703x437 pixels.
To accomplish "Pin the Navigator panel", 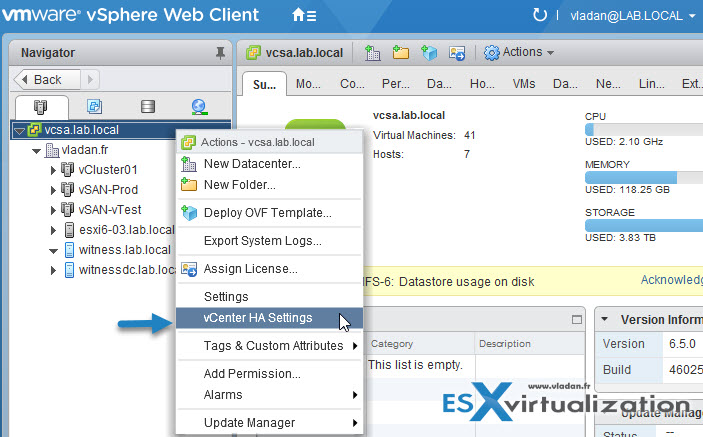I will 220,53.
